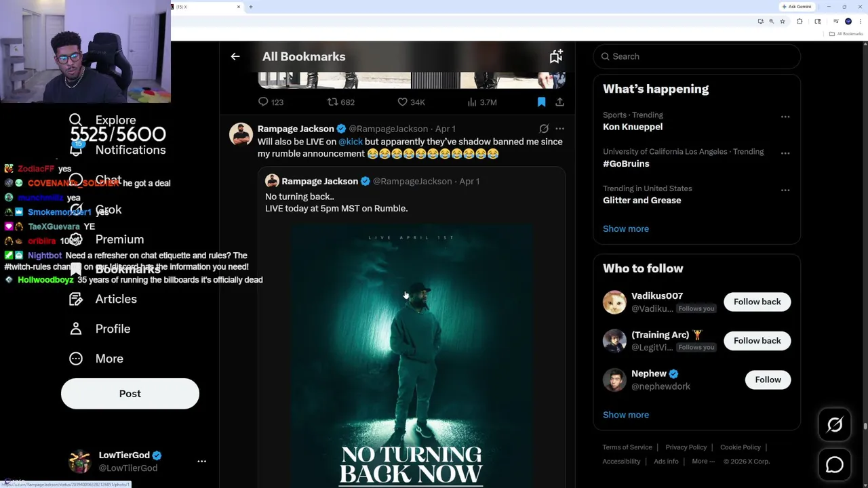Share the top post via share icon
This screenshot has width=868, height=488.
pos(559,102)
